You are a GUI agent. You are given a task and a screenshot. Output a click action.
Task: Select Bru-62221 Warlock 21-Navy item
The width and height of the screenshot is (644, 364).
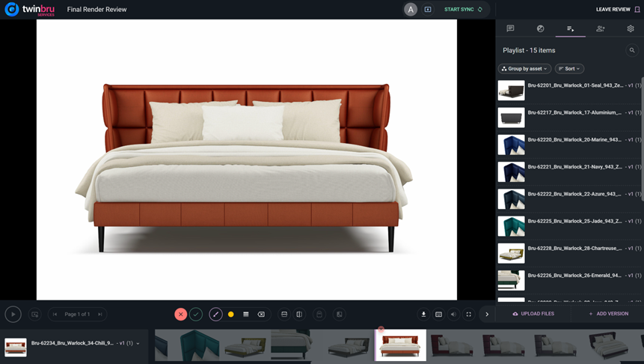point(569,172)
